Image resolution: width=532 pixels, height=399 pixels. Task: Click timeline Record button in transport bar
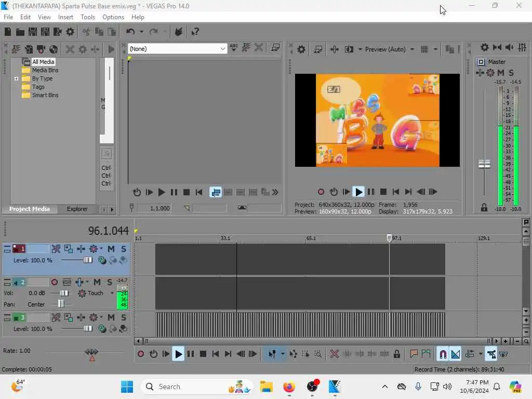point(141,354)
